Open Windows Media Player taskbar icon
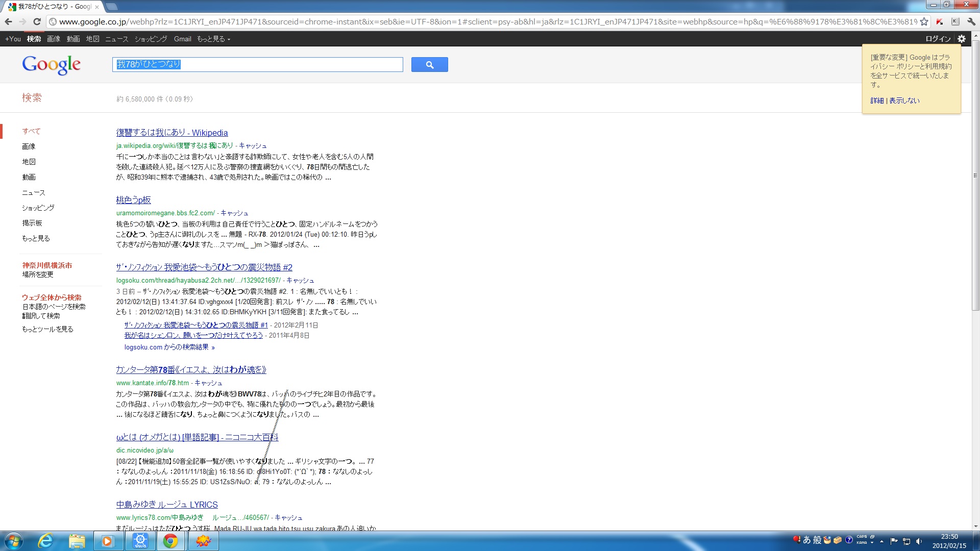The width and height of the screenshot is (980, 551). 108,541
